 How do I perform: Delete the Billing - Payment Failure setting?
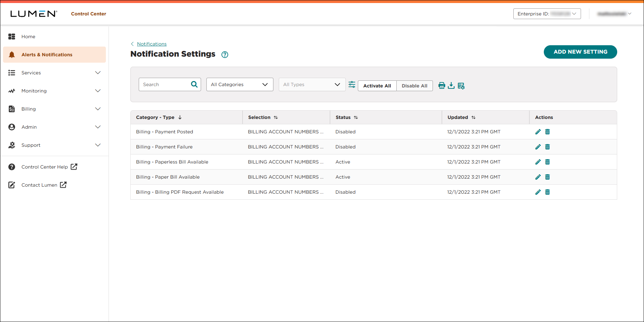pos(548,147)
